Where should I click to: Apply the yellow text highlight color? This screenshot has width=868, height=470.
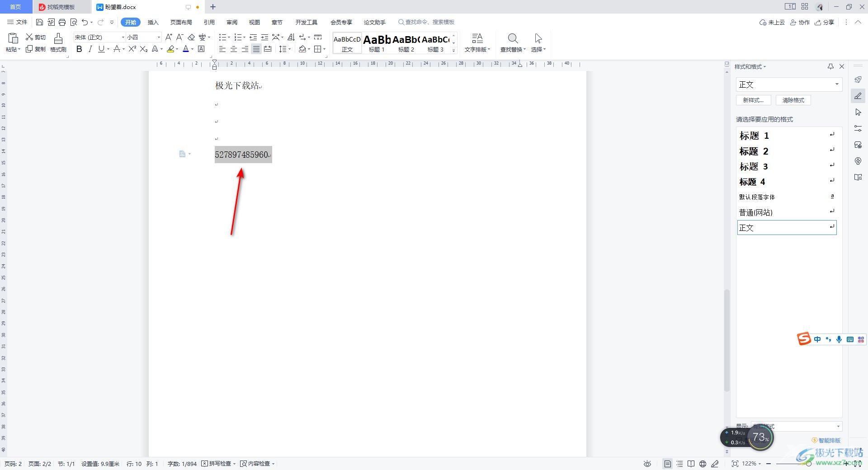[x=170, y=49]
